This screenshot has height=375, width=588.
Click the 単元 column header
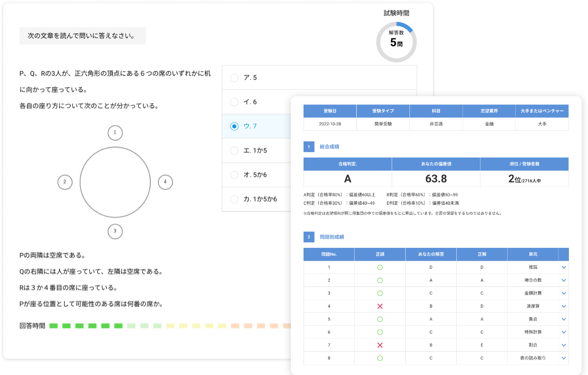click(x=533, y=254)
